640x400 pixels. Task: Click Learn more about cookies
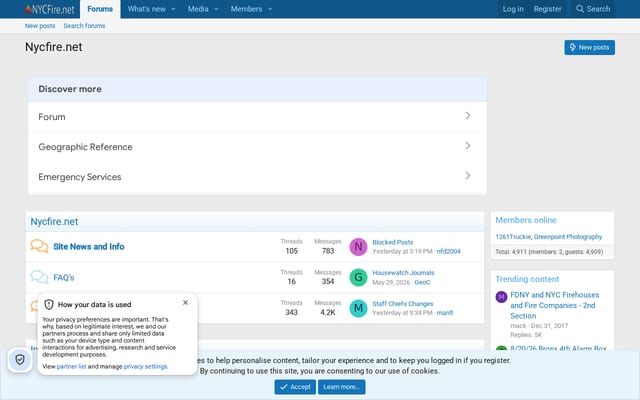coord(342,387)
